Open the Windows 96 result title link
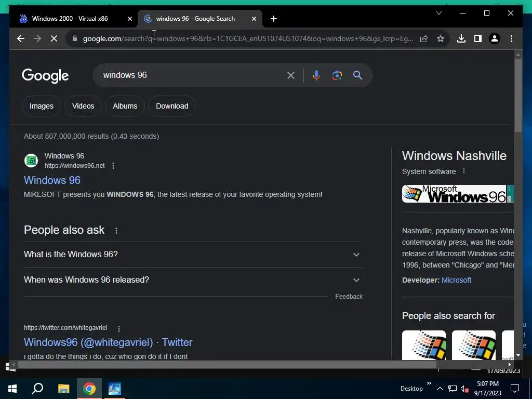Image resolution: width=532 pixels, height=399 pixels. click(52, 180)
